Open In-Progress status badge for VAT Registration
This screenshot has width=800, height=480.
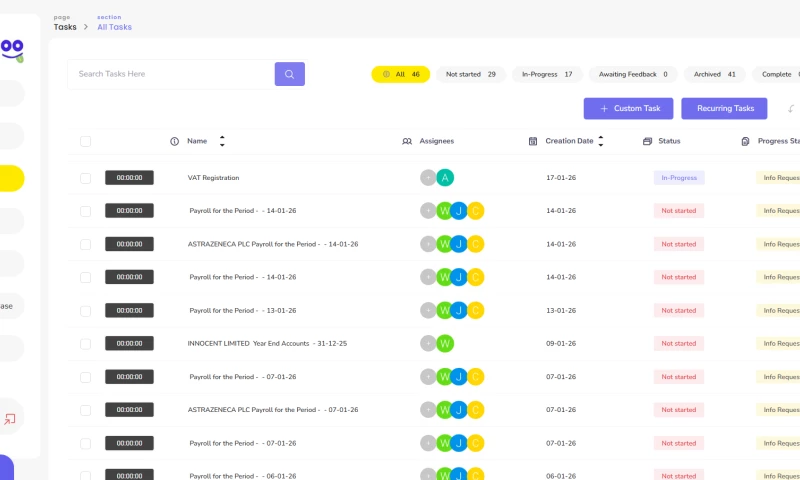679,178
